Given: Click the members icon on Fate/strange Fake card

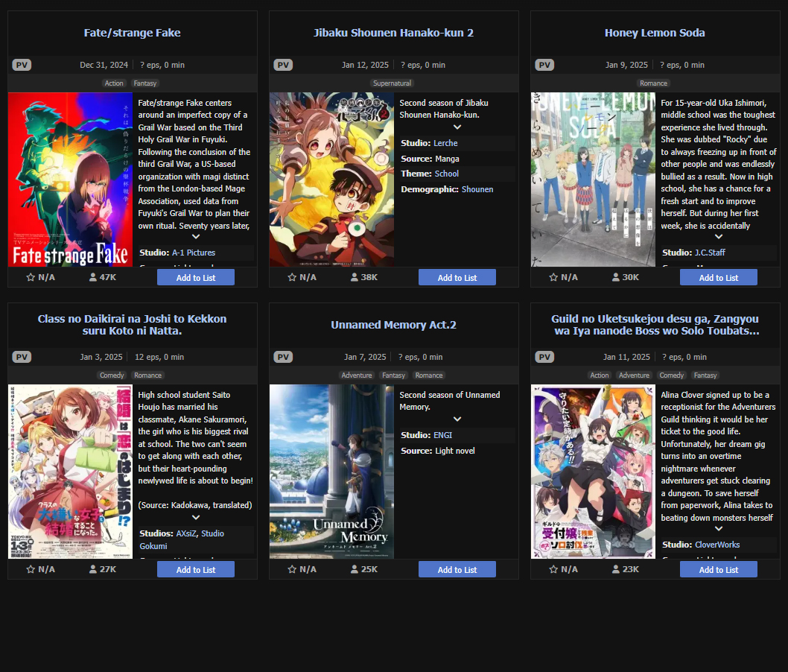Looking at the screenshot, I should [93, 277].
